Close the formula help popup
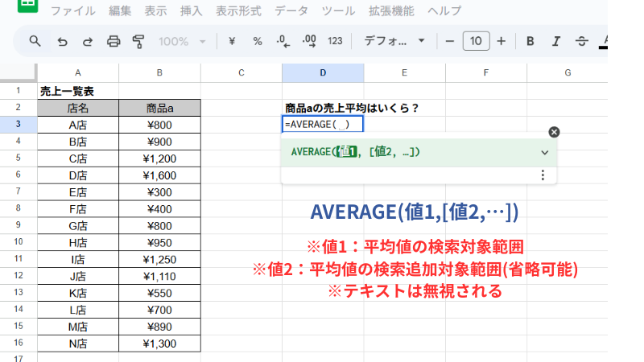The height and width of the screenshot is (362, 644). (x=554, y=132)
